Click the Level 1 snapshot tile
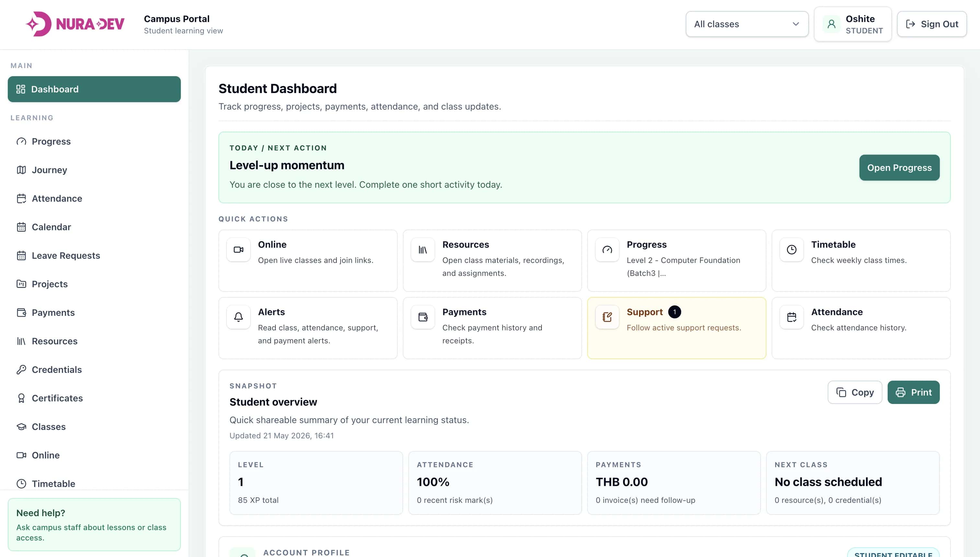The height and width of the screenshot is (557, 980). point(316,483)
